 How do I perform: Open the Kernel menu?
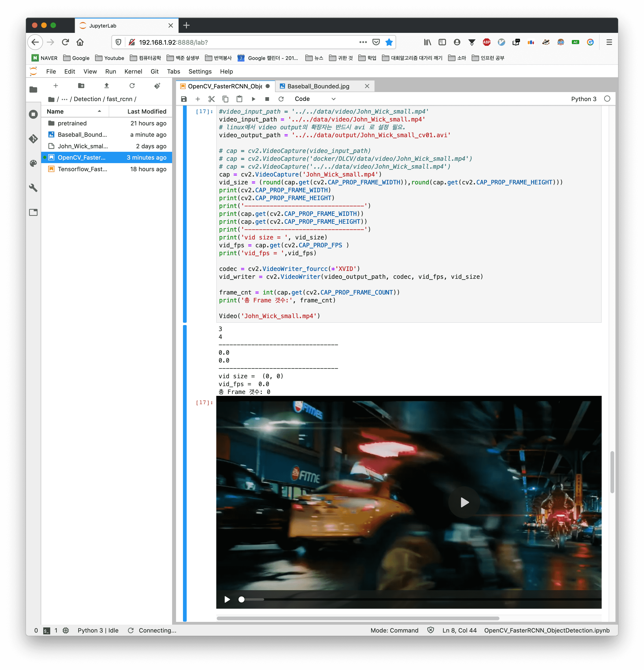click(133, 71)
